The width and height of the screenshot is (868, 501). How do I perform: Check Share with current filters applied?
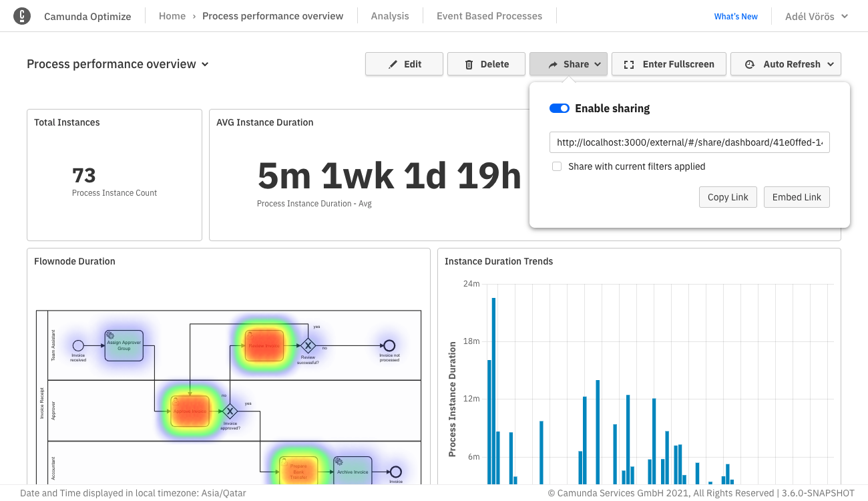557,166
